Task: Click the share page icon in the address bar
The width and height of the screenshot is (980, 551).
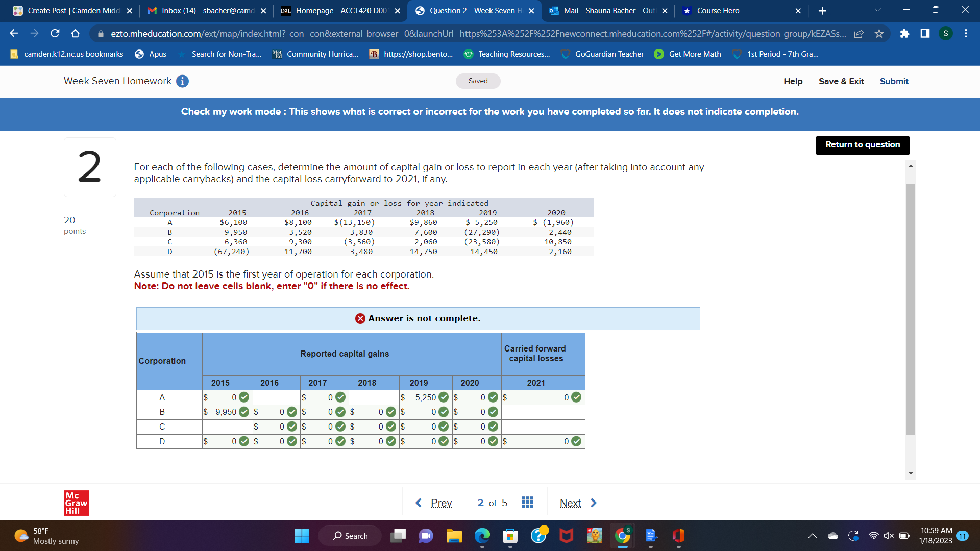Action: pos(859,34)
